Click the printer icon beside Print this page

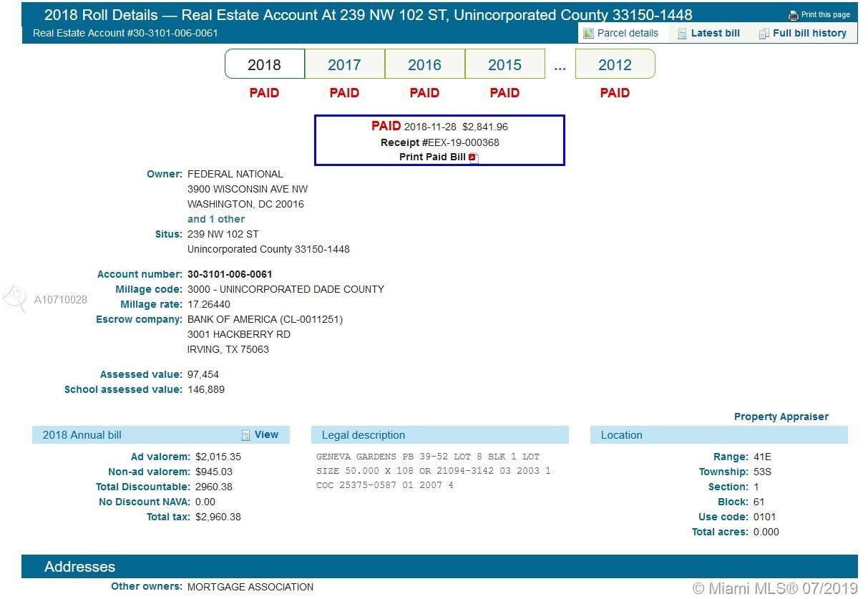click(x=793, y=15)
